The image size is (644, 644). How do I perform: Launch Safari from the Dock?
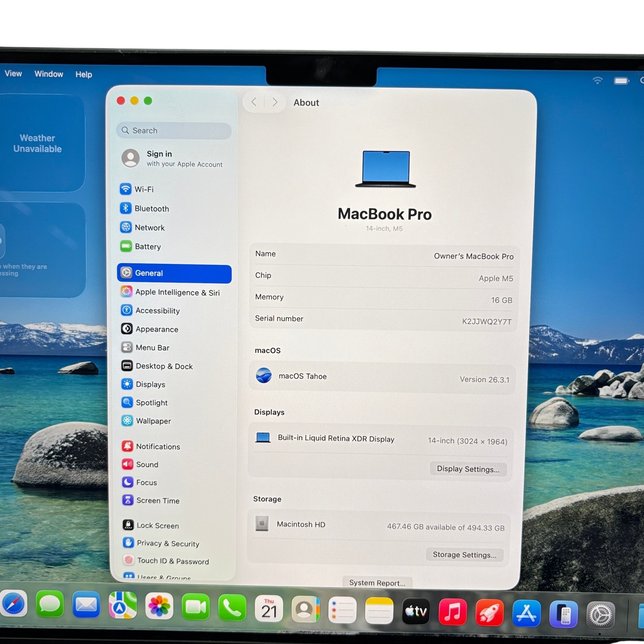pyautogui.click(x=13, y=604)
